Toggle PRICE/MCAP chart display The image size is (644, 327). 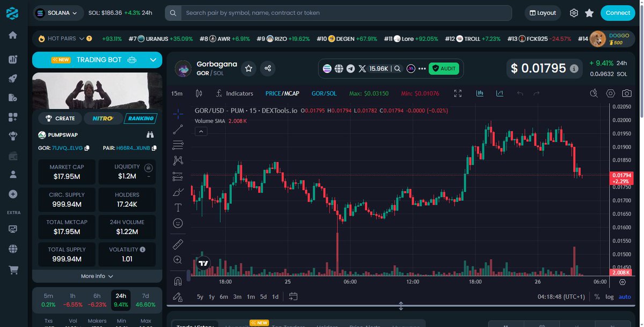[x=282, y=93]
